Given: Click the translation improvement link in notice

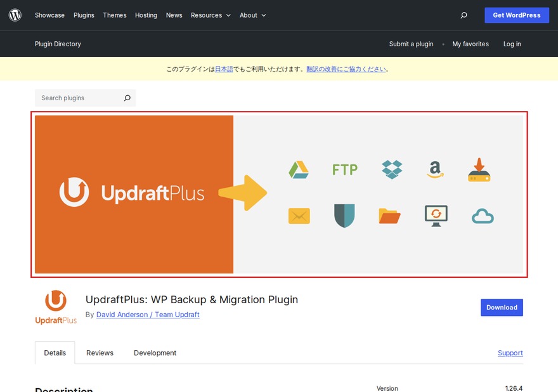Looking at the screenshot, I should click(x=346, y=69).
